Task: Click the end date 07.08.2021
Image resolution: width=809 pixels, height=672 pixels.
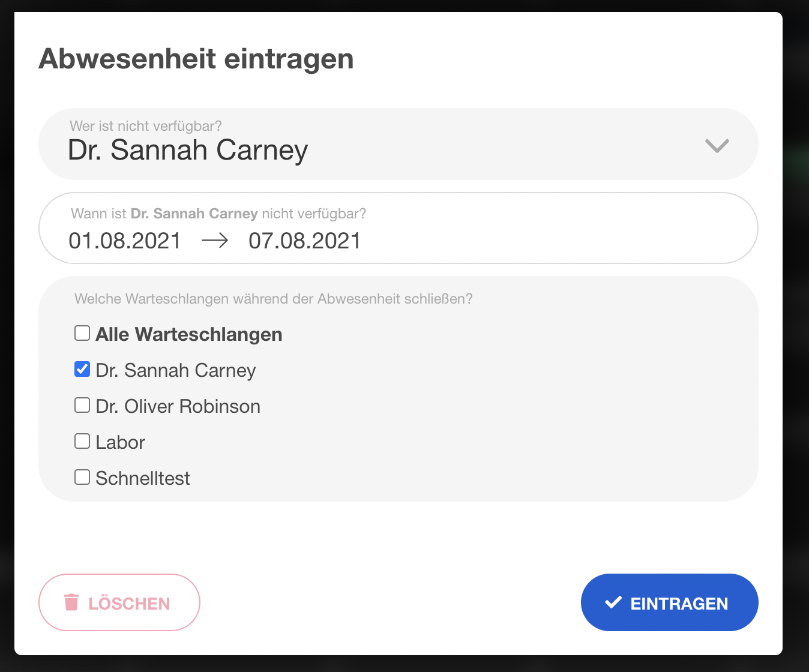Action: [x=305, y=241]
